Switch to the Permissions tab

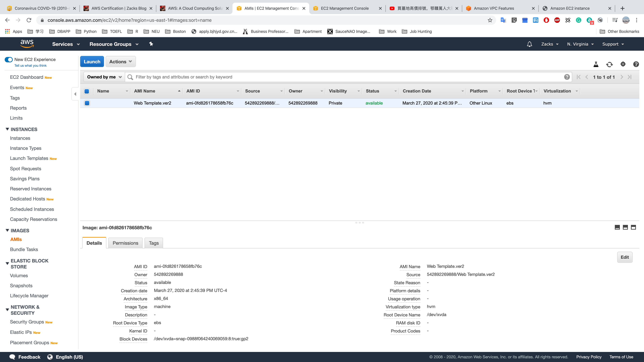point(125,243)
